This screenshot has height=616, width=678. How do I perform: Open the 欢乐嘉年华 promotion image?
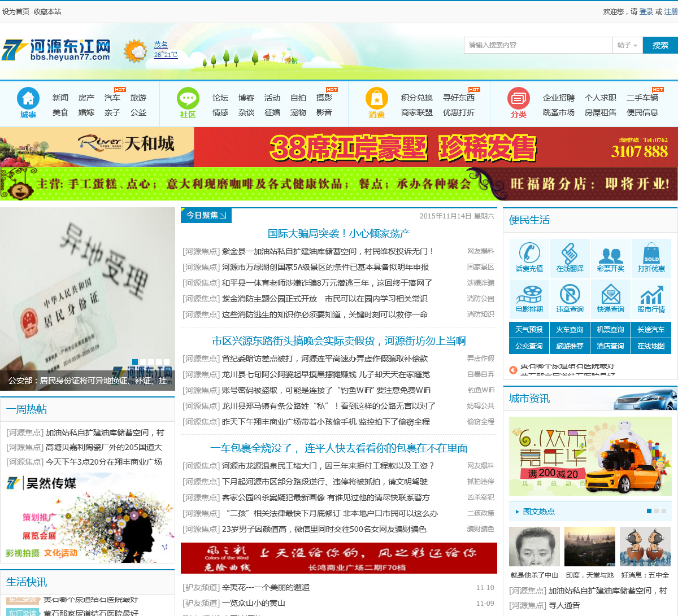(x=590, y=456)
